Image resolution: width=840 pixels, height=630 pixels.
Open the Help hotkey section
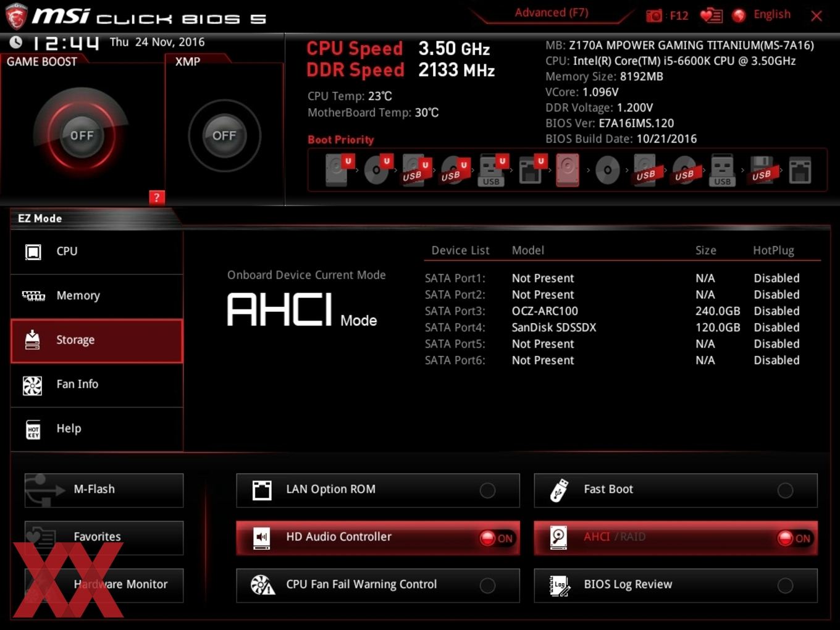[97, 429]
